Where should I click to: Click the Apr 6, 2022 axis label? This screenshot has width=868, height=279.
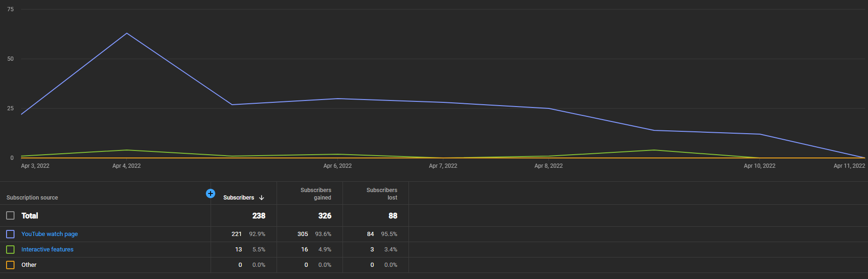tap(337, 166)
